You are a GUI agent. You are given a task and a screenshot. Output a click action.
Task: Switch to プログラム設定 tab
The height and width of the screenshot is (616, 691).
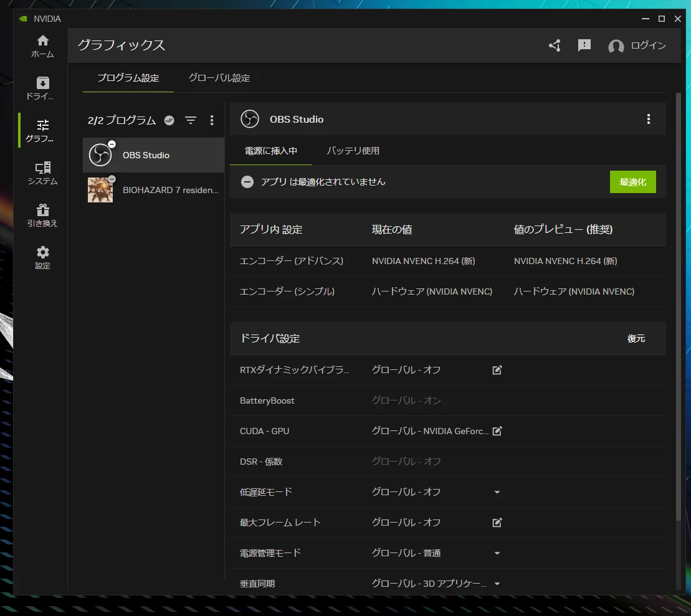click(128, 78)
